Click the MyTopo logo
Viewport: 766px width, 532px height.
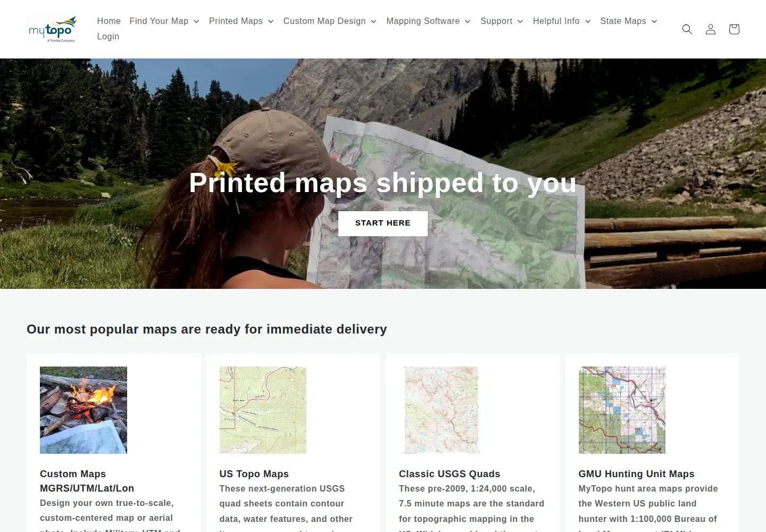[x=53, y=29]
